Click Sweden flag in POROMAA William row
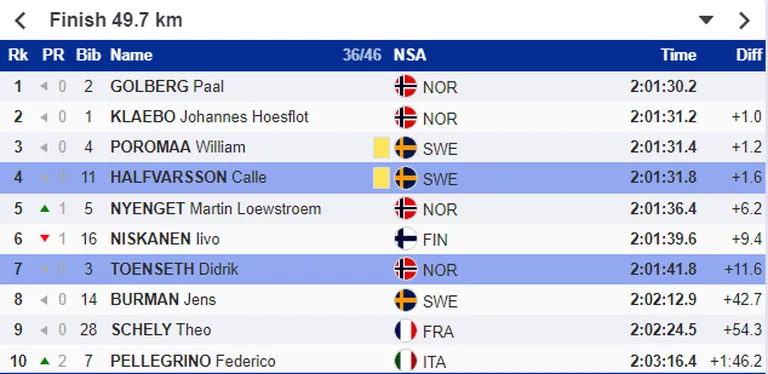 pos(406,147)
